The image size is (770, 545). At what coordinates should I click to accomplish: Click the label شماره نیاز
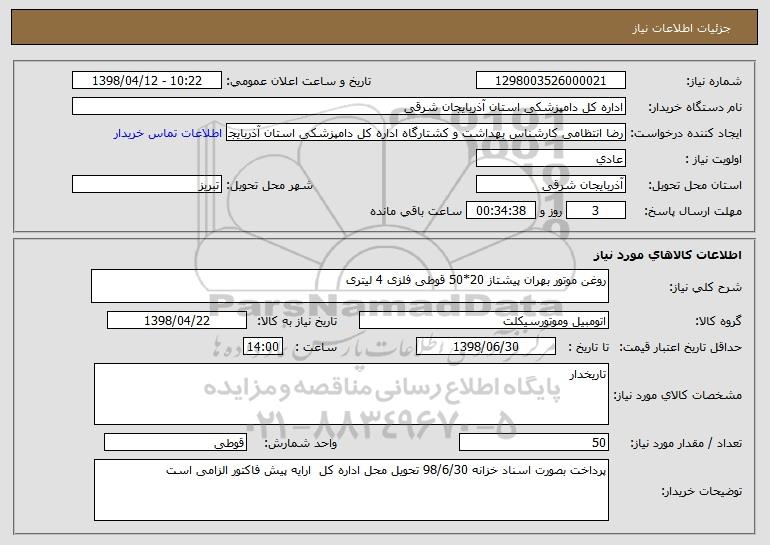pos(713,82)
